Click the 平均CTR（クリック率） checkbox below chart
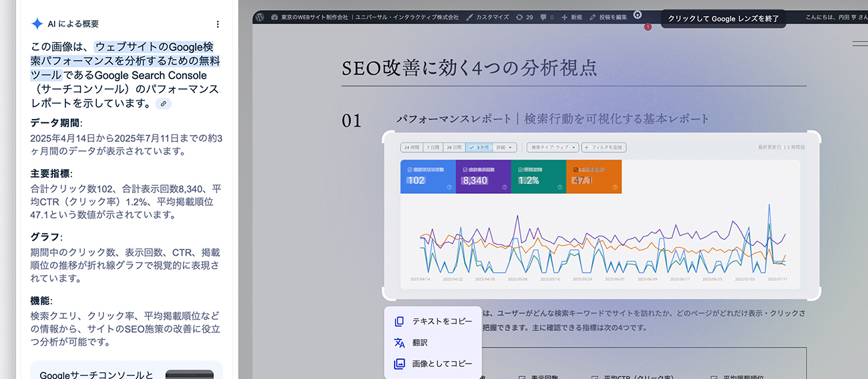 (x=596, y=378)
